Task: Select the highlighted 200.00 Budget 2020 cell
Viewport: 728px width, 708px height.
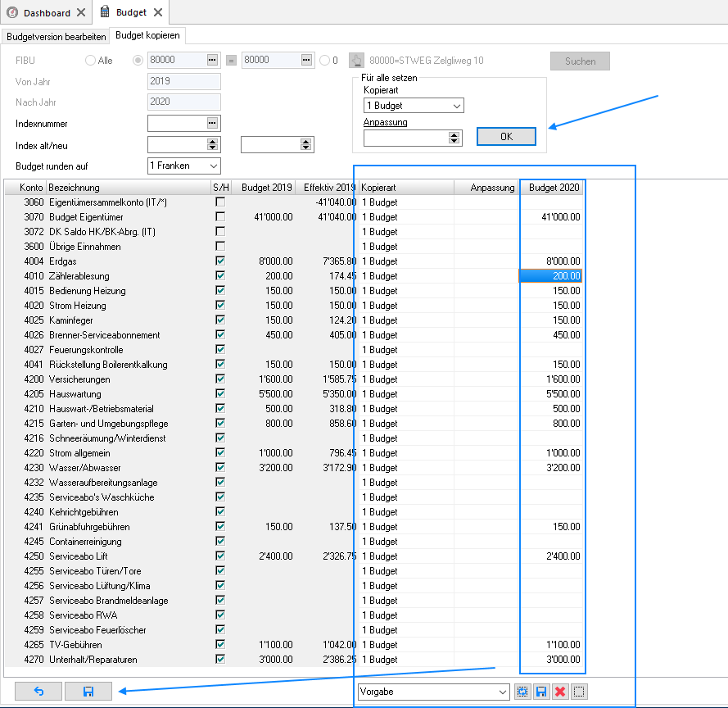Action: 550,276
